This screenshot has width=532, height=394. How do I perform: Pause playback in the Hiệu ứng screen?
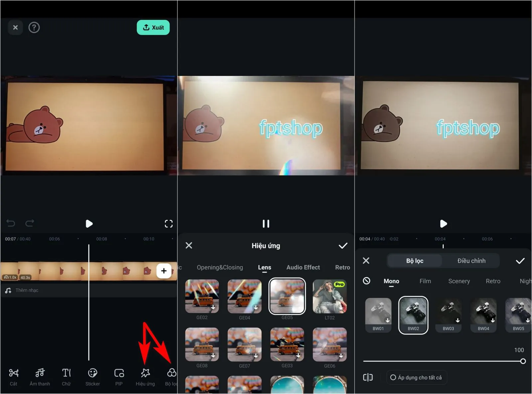266,224
